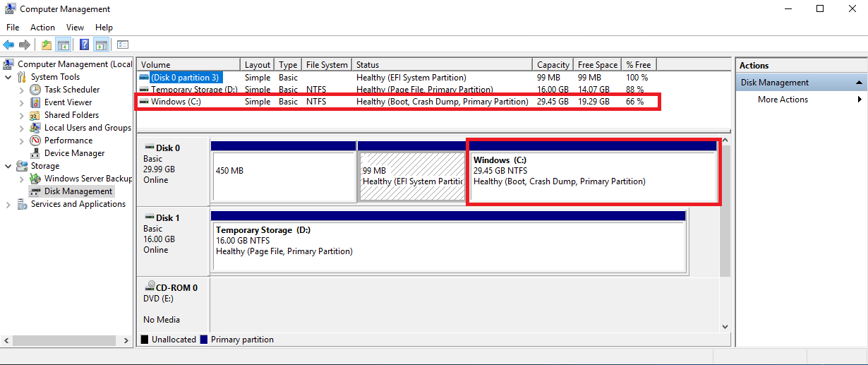The height and width of the screenshot is (365, 868).
Task: Sort by the % Free column header
Action: [x=640, y=64]
